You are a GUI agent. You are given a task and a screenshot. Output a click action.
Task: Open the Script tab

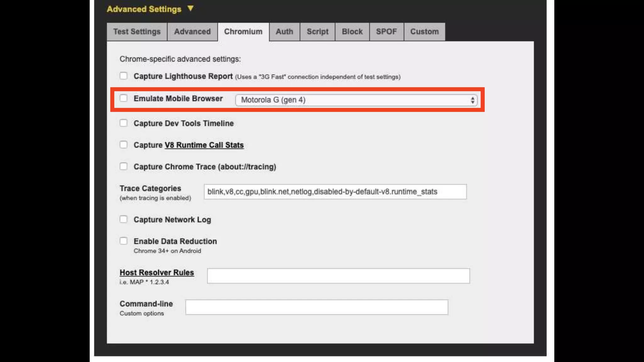tap(317, 32)
